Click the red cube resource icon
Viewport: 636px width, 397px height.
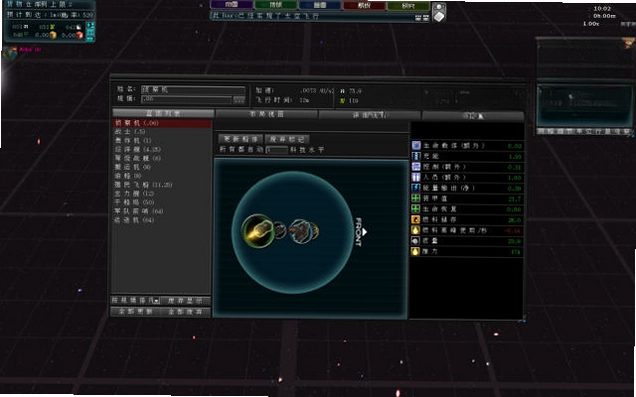80,35
